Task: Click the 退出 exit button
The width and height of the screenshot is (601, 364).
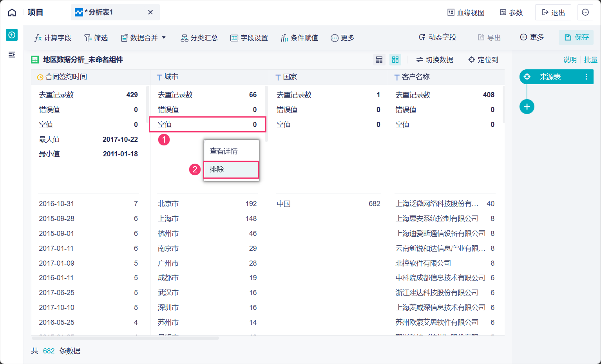Action: coord(553,13)
